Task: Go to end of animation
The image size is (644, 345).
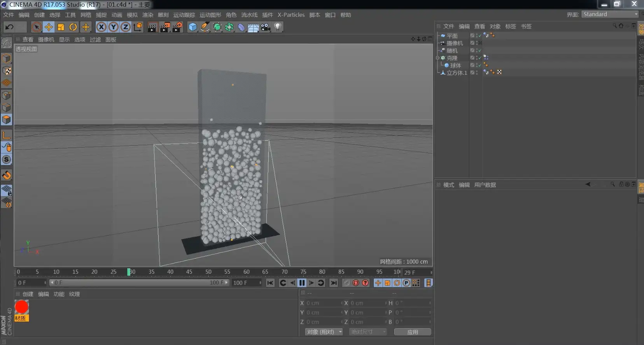Action: 333,283
